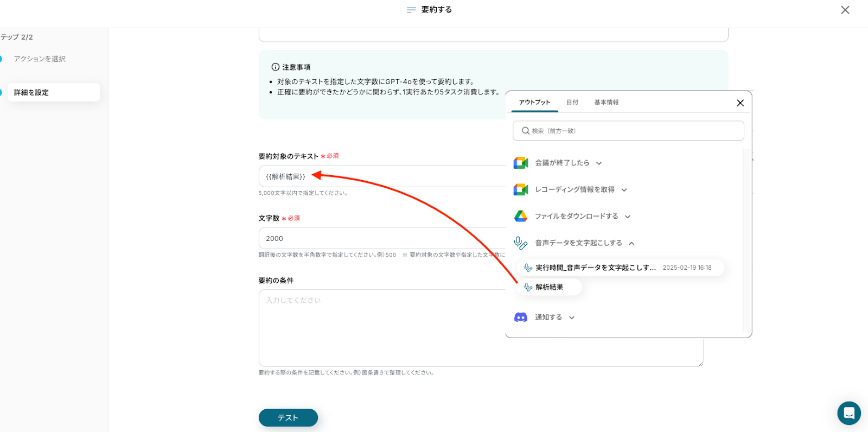The image size is (868, 432).
Task: Select the 解析結果 output item
Action: click(x=549, y=287)
